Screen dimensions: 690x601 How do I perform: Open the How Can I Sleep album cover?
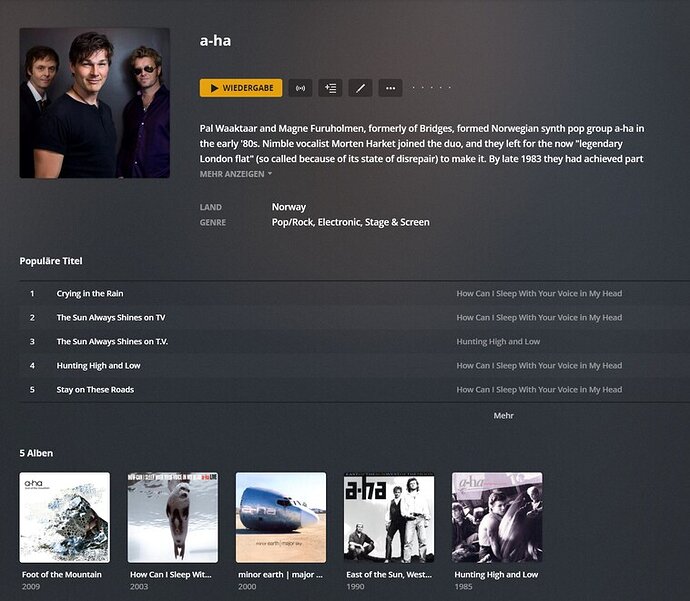[x=172, y=517]
